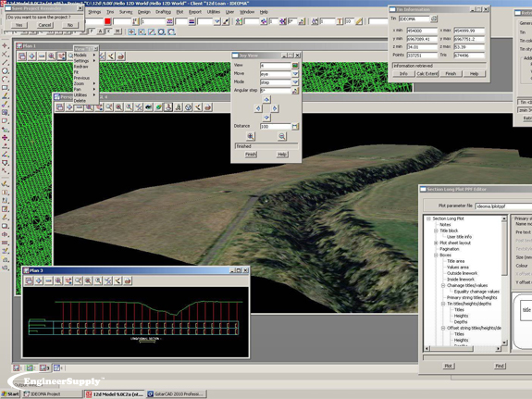Click No in the Save Project Reminder
The width and height of the screenshot is (532, 399).
pyautogui.click(x=70, y=25)
